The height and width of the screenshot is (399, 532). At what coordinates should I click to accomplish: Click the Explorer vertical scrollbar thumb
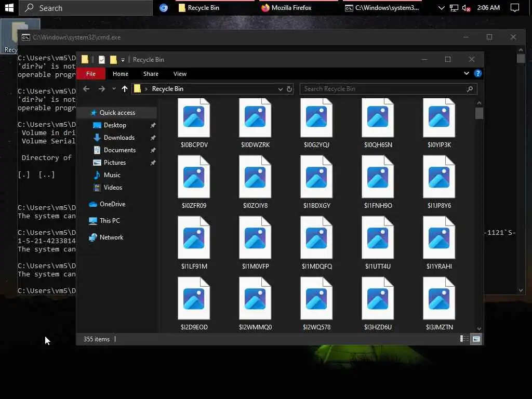(478, 113)
